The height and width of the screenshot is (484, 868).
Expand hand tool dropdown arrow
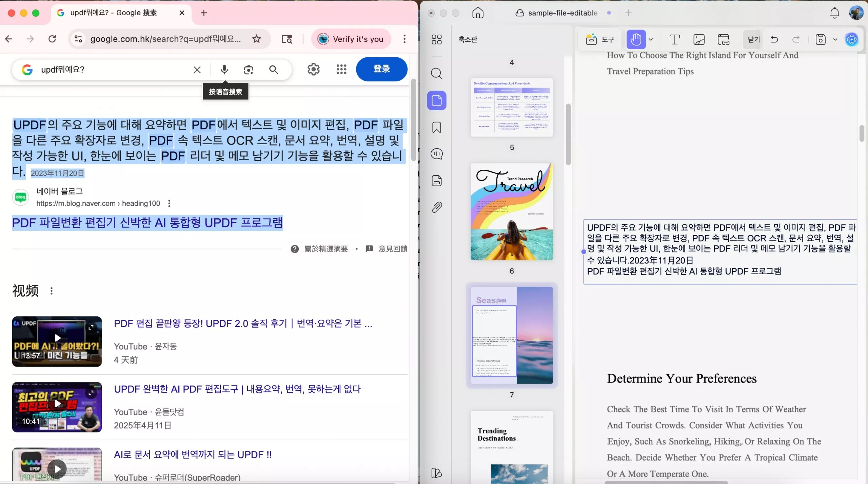click(651, 40)
